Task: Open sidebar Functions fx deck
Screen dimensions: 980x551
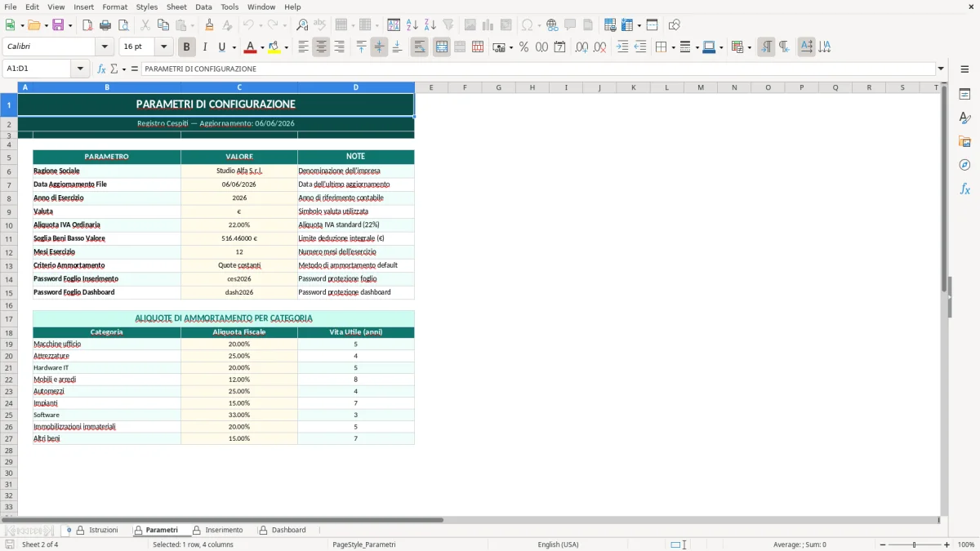Action: [x=964, y=189]
